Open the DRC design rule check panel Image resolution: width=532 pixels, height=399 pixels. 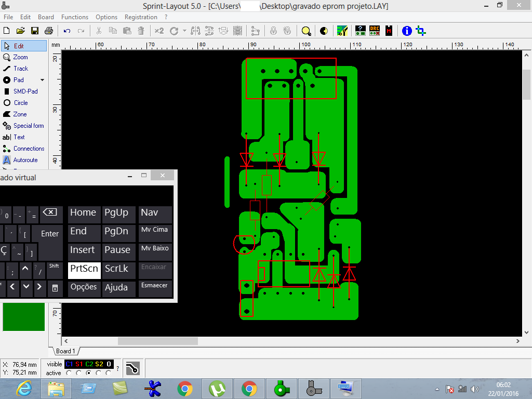pos(375,31)
